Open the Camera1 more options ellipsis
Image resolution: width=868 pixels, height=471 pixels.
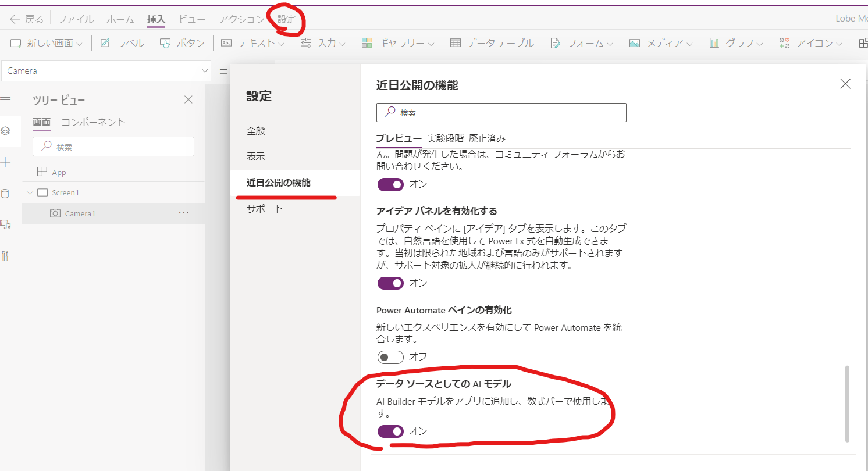184,213
